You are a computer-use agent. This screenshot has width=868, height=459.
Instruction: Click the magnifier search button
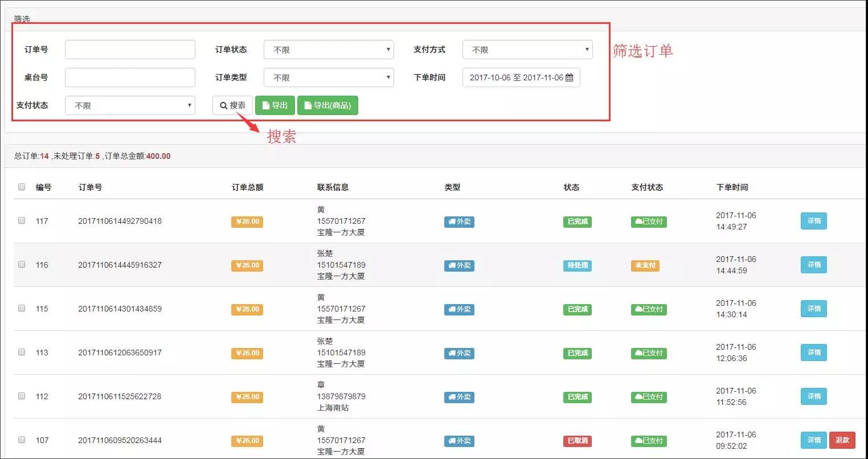click(x=232, y=105)
